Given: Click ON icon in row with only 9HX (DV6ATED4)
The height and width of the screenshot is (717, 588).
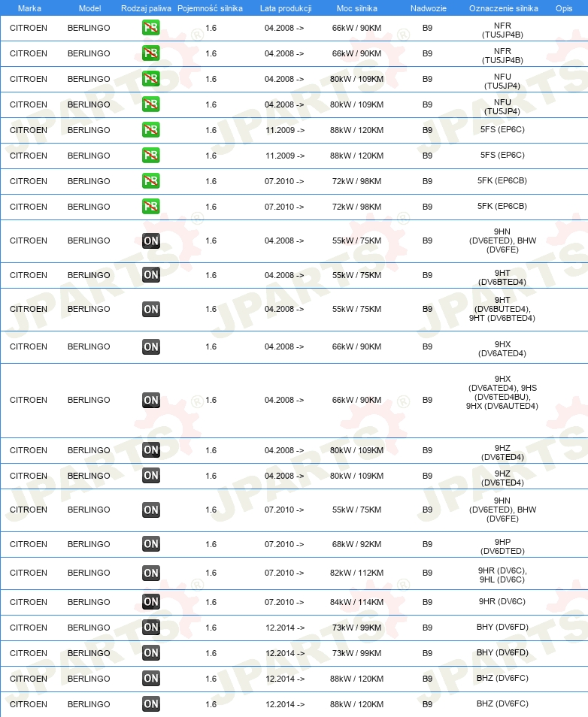Looking at the screenshot, I should [x=151, y=346].
